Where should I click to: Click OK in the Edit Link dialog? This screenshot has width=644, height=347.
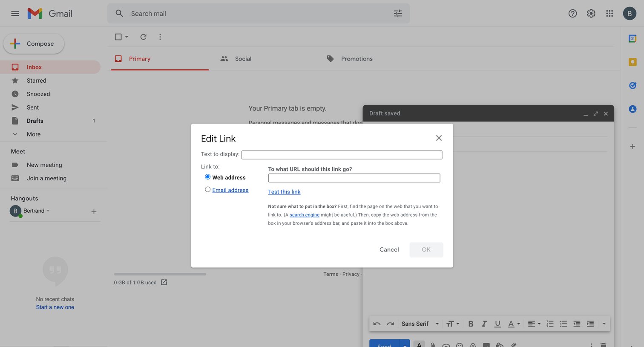426,250
